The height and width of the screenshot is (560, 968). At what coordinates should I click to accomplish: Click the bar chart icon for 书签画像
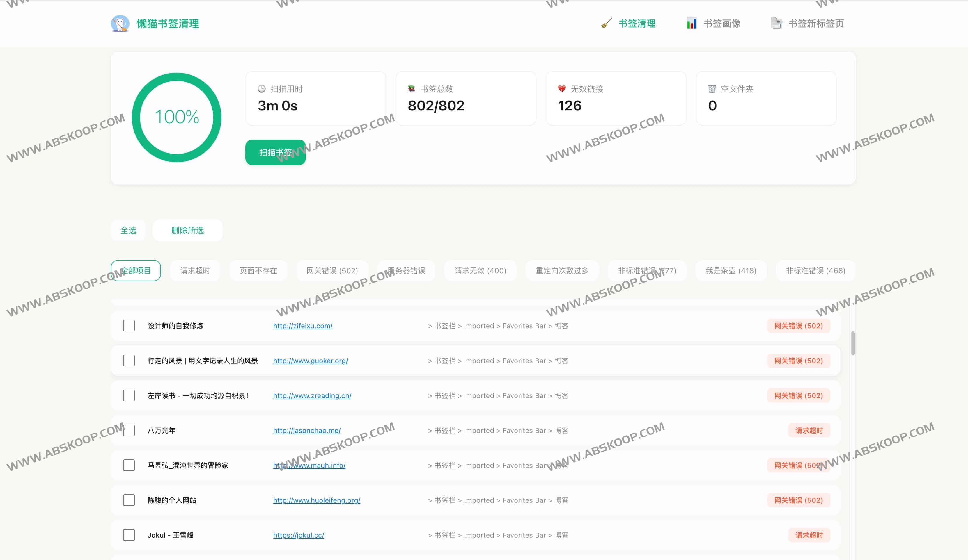pyautogui.click(x=692, y=24)
